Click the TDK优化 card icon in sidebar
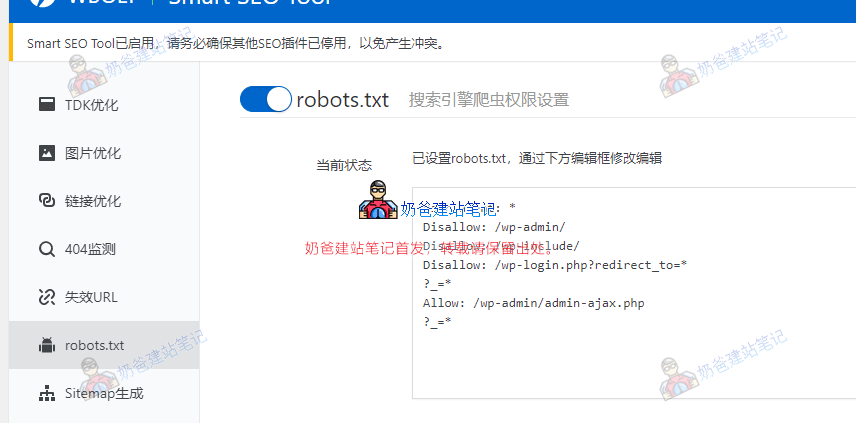This screenshot has height=423, width=856. tap(46, 104)
